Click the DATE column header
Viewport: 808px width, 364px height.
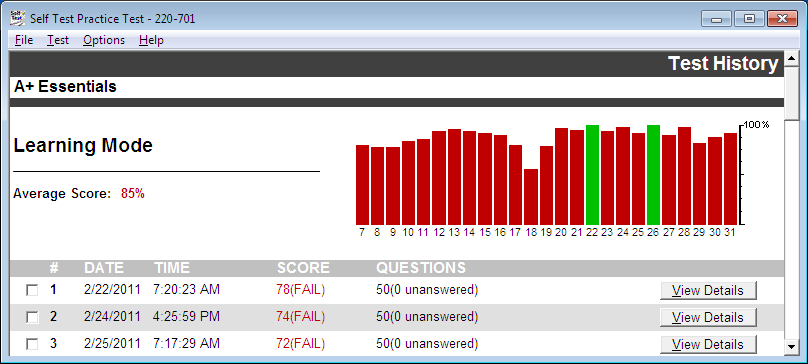104,268
